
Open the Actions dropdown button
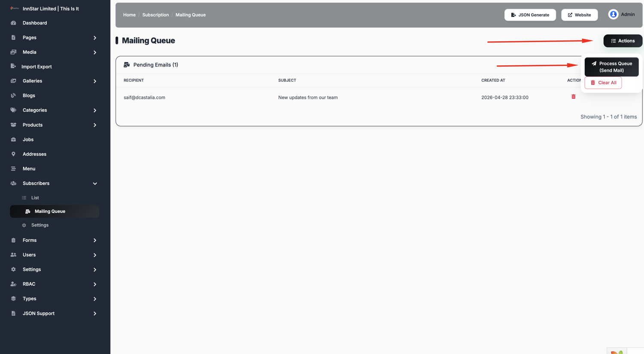point(623,41)
